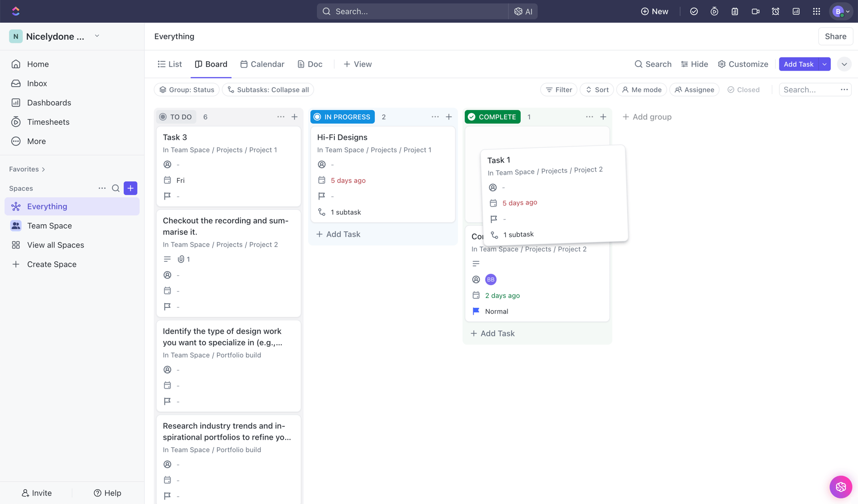Image resolution: width=858 pixels, height=504 pixels.
Task: Open the workspace switcher next to Nicelydone
Action: pos(97,36)
